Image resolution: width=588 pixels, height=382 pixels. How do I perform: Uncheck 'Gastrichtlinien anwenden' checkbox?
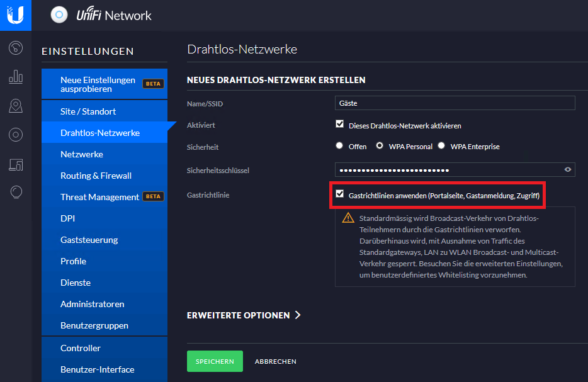click(x=340, y=194)
